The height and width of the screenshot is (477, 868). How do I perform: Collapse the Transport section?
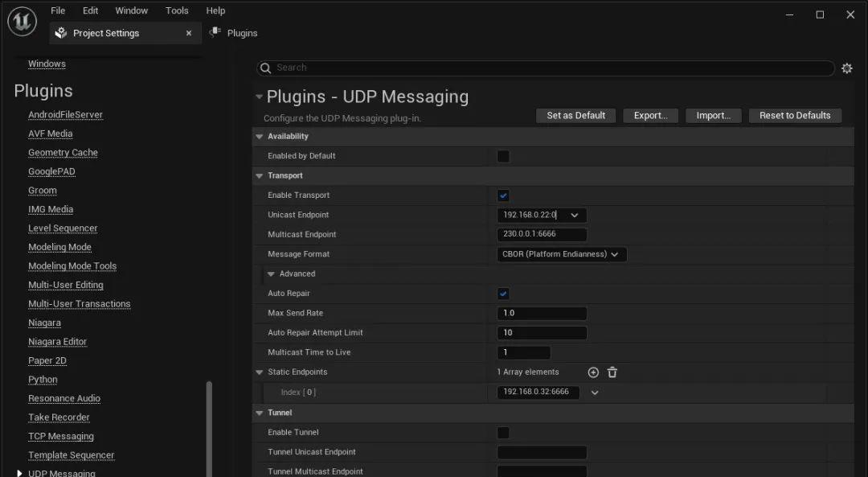click(x=259, y=175)
